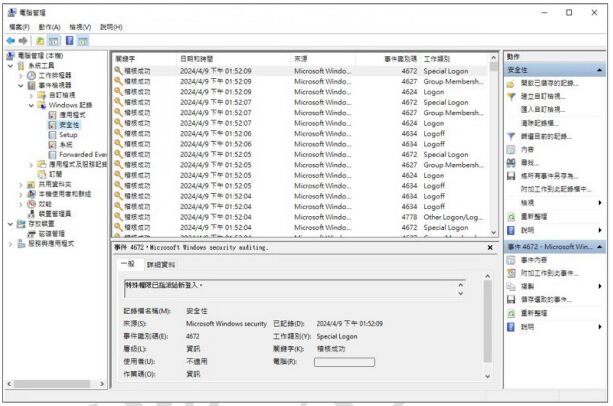Open the 動作(A) menu
The width and height of the screenshot is (613, 406).
point(50,27)
